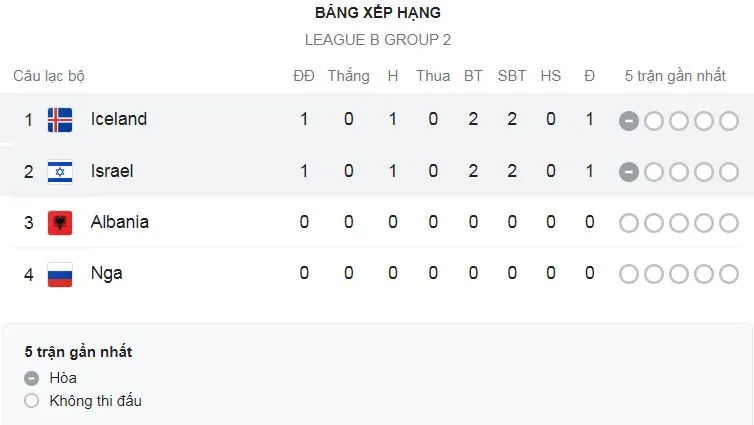Click the Thua column header
This screenshot has width=754, height=425.
(433, 76)
